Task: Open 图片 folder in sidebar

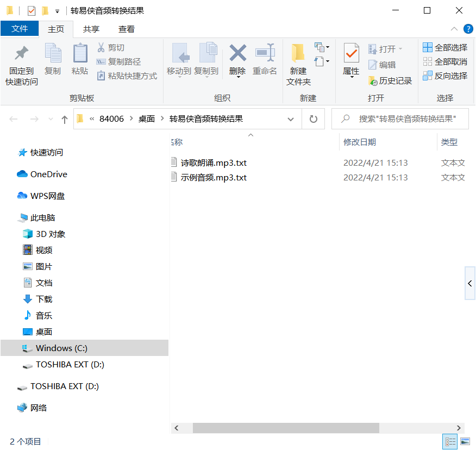Action: click(x=43, y=267)
